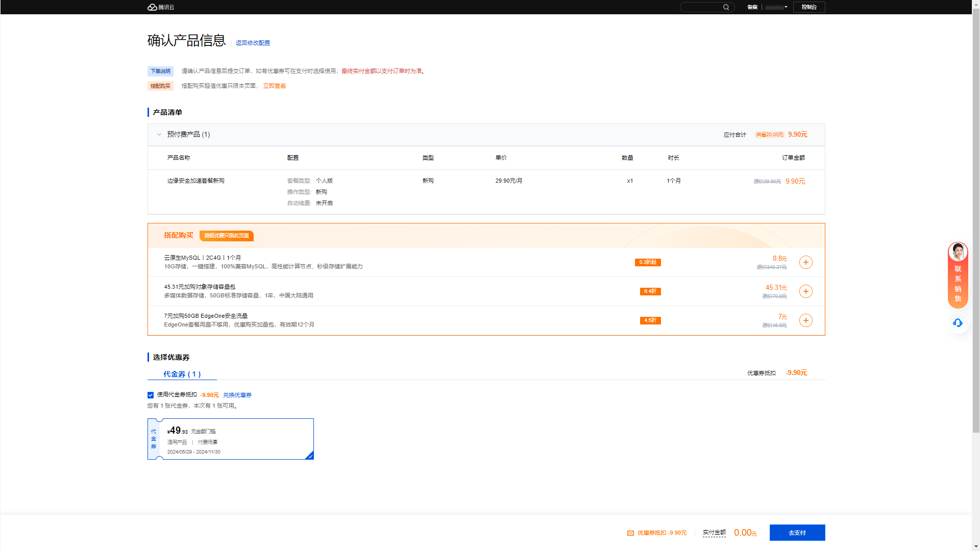Click 兑换优惠券 link
980x551 pixels.
click(x=237, y=395)
